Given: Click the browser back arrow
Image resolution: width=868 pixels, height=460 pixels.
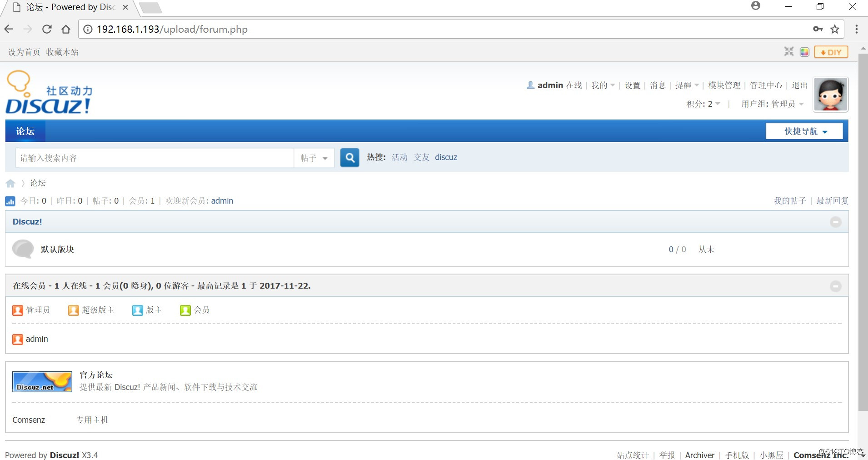Looking at the screenshot, I should pos(9,29).
